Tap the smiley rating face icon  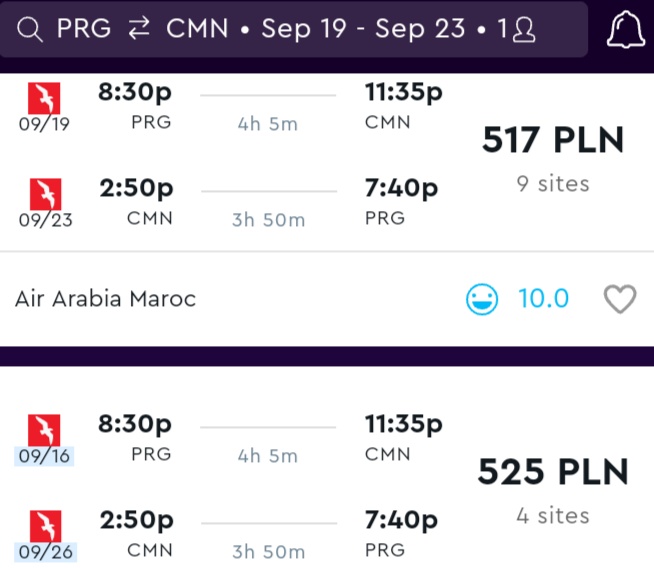[x=482, y=299]
